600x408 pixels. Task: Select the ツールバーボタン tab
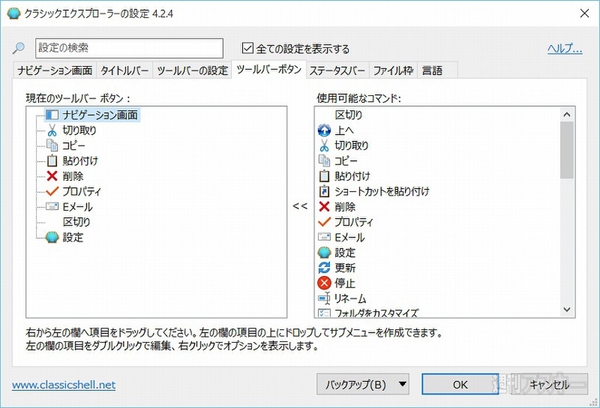pos(269,69)
